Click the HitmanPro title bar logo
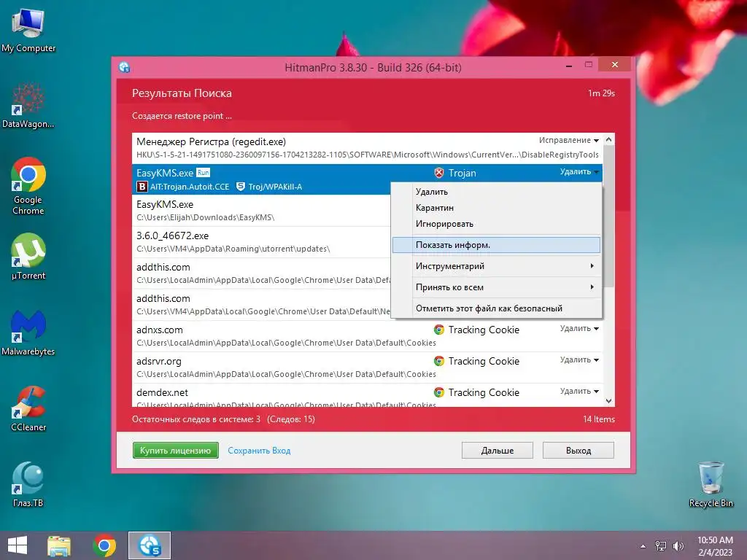This screenshot has height=560, width=747. tap(124, 67)
